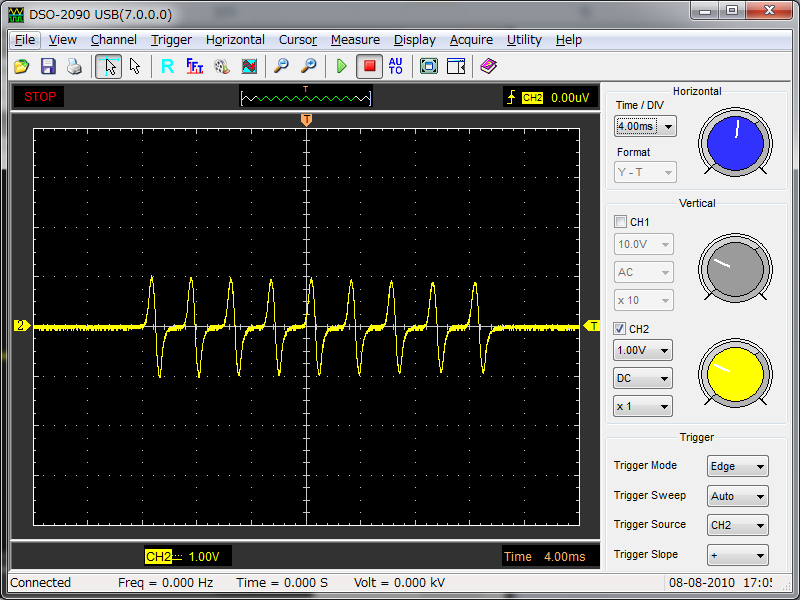Open the Acquire menu
Image resolution: width=800 pixels, height=600 pixels.
pos(471,40)
